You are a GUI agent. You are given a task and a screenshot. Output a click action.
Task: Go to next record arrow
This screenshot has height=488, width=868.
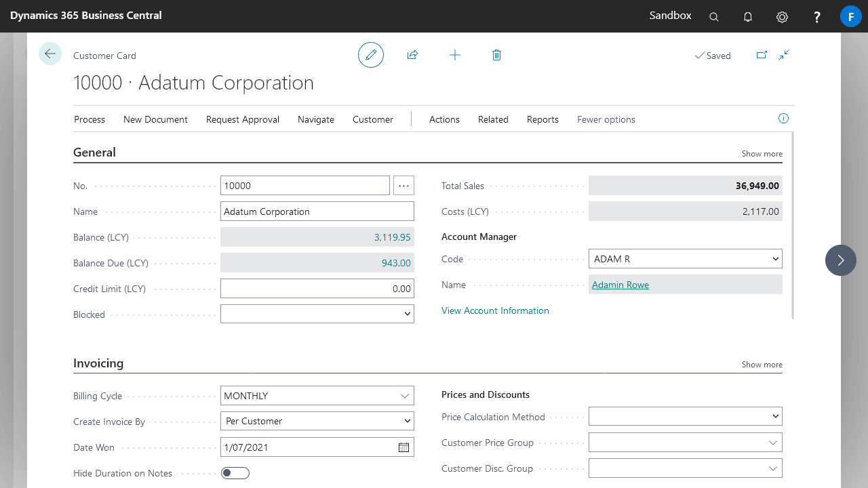[x=841, y=260]
